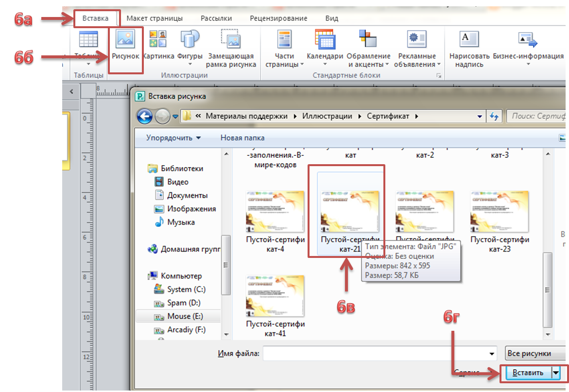This screenshot has height=392, width=569.
Task: Collapse the page navigation pane arrow
Action: coord(71,91)
